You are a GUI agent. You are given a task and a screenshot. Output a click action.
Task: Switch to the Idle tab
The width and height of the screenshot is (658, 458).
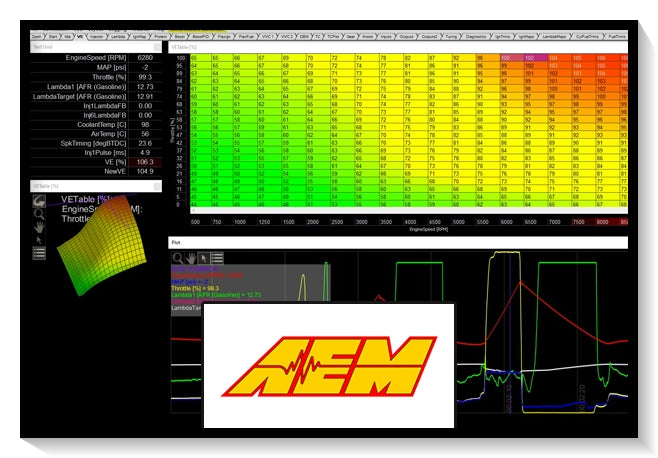click(x=68, y=37)
